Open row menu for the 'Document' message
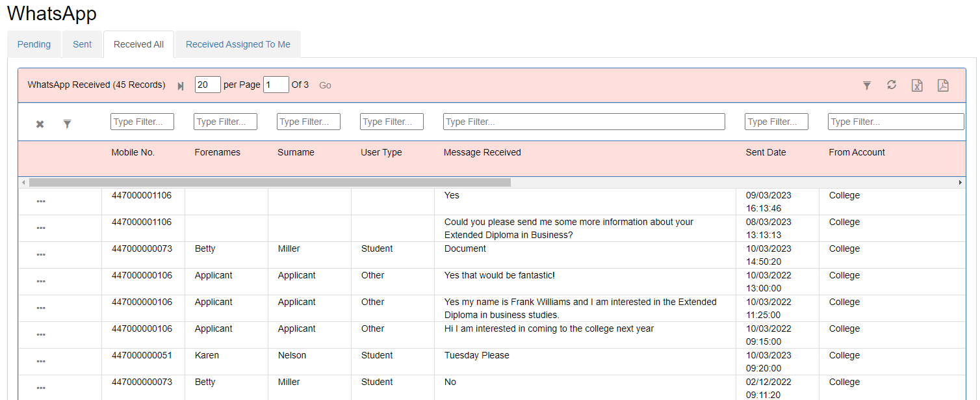 (x=41, y=255)
